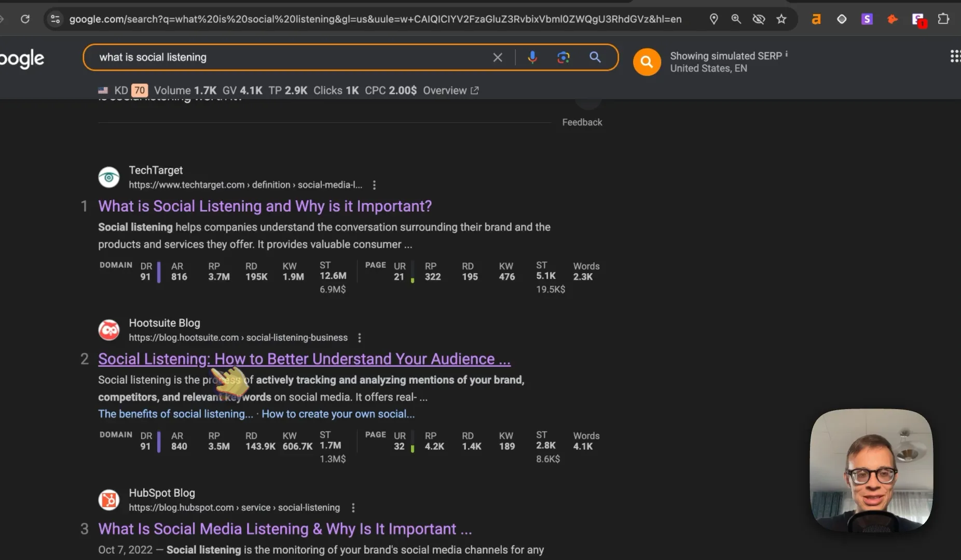Reload the page with the refresh icon
Screen dimensions: 961x560
25,19
